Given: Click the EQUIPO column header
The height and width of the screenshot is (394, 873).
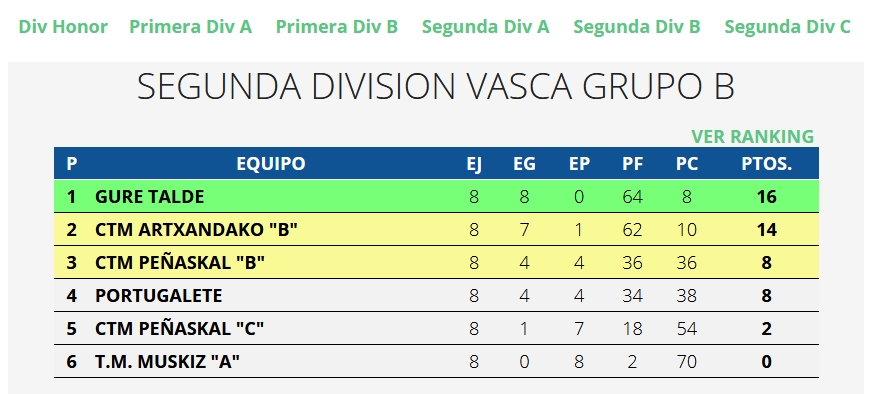Looking at the screenshot, I should (271, 164).
